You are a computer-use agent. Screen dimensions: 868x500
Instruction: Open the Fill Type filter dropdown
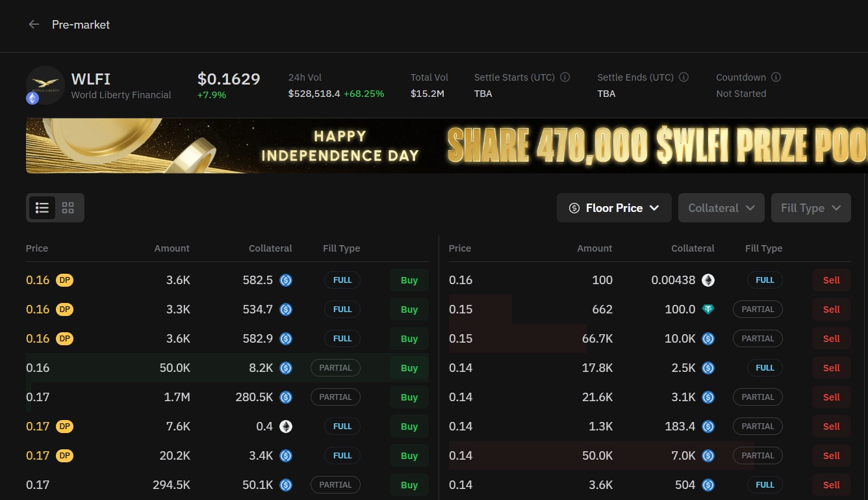click(x=811, y=208)
